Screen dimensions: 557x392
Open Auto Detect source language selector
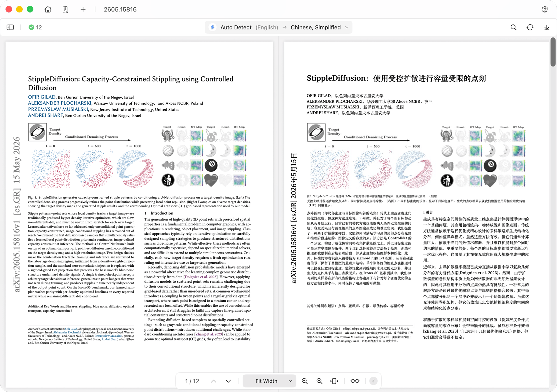(x=249, y=27)
